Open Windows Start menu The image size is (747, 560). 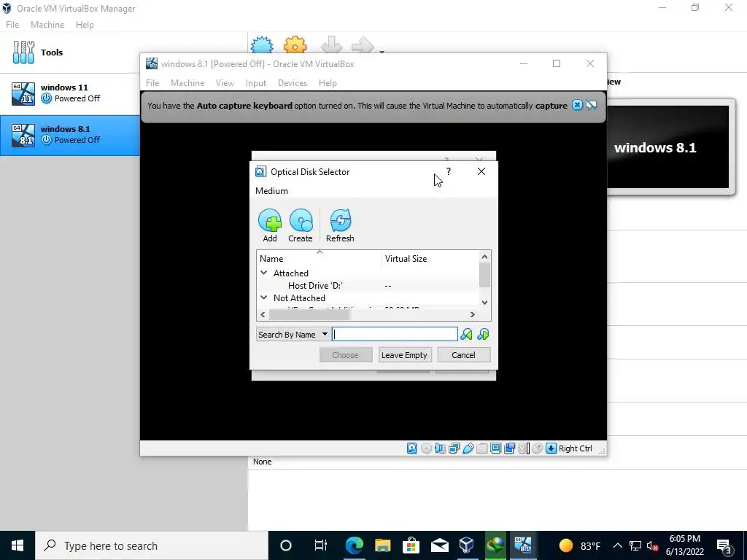pyautogui.click(x=18, y=545)
